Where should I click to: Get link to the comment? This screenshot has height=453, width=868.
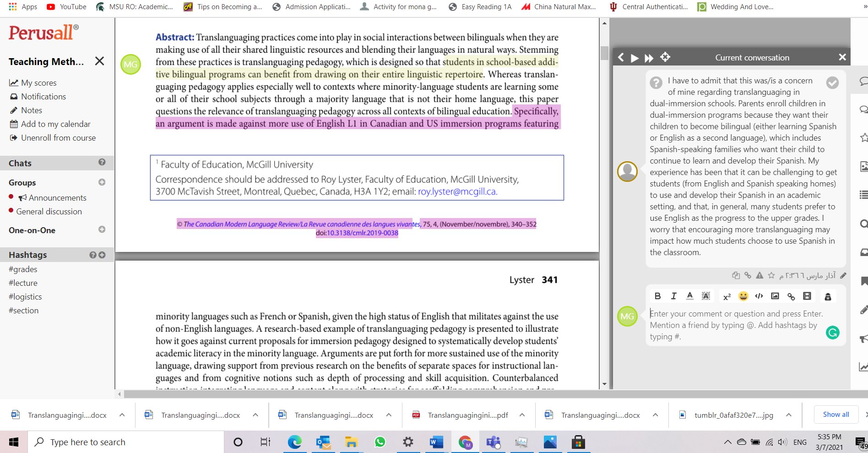pyautogui.click(x=748, y=275)
